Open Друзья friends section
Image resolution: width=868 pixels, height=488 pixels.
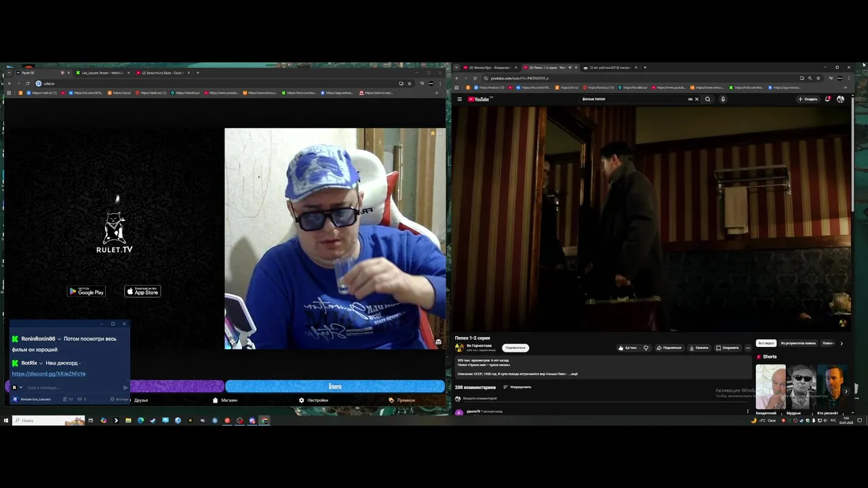(x=141, y=400)
